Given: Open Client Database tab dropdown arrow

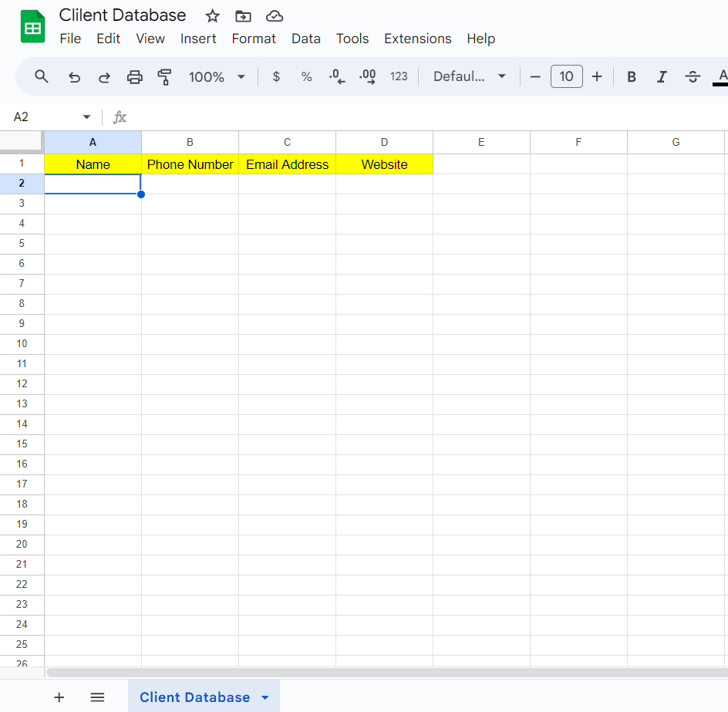Looking at the screenshot, I should [x=265, y=697].
